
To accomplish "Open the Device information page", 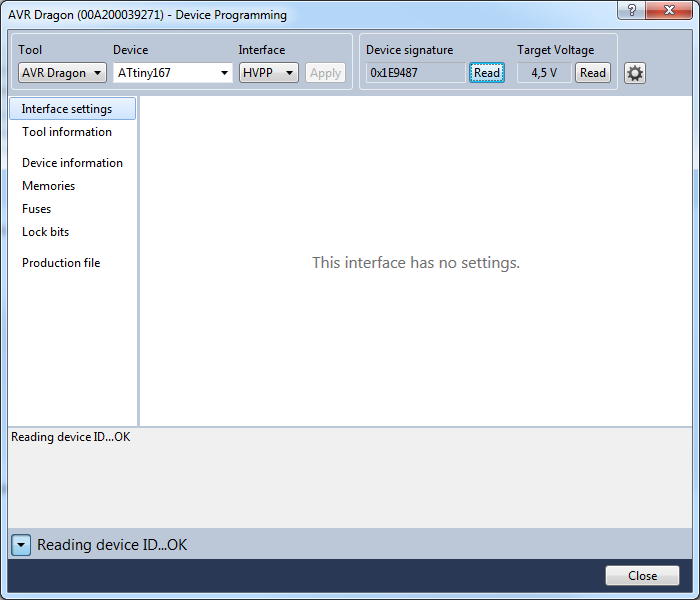I will coord(72,162).
